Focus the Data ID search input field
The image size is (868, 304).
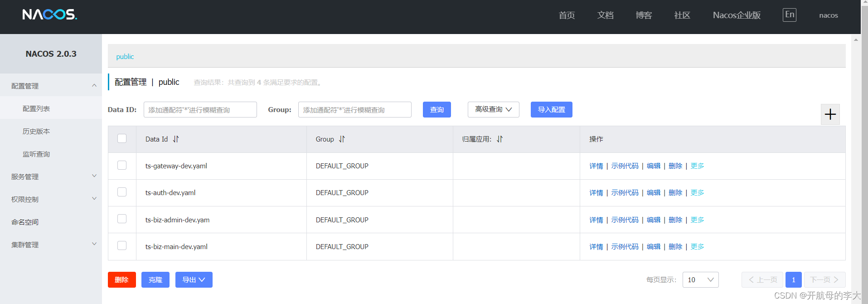pos(200,109)
